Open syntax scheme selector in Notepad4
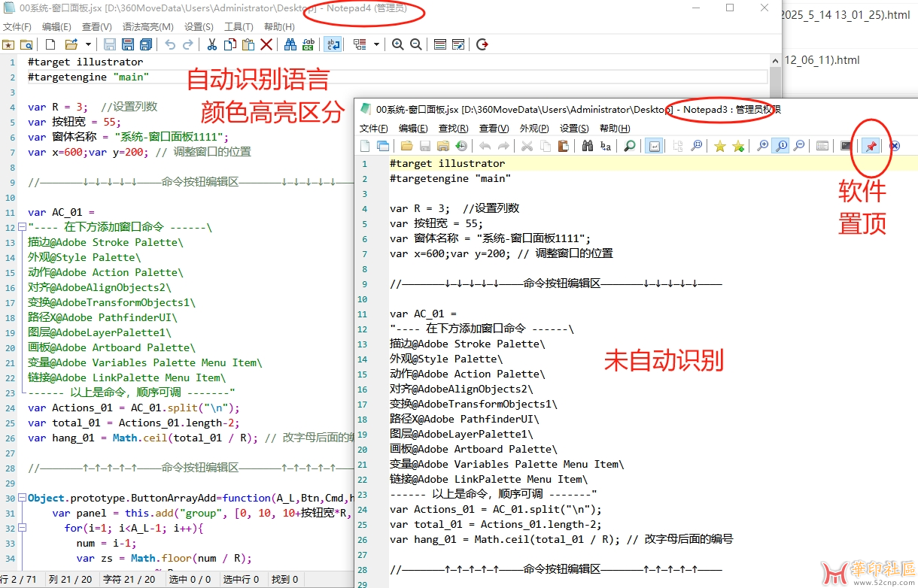This screenshot has width=918, height=588. tap(440, 44)
